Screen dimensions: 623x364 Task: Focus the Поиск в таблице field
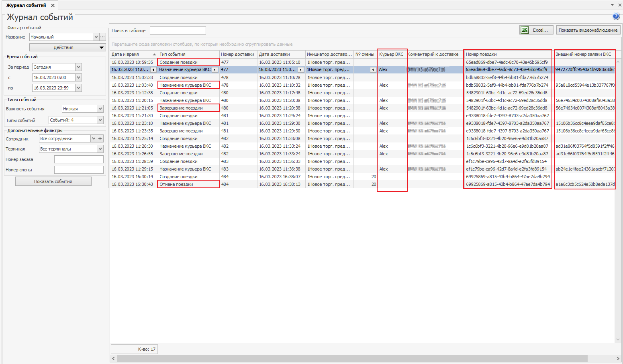click(178, 31)
